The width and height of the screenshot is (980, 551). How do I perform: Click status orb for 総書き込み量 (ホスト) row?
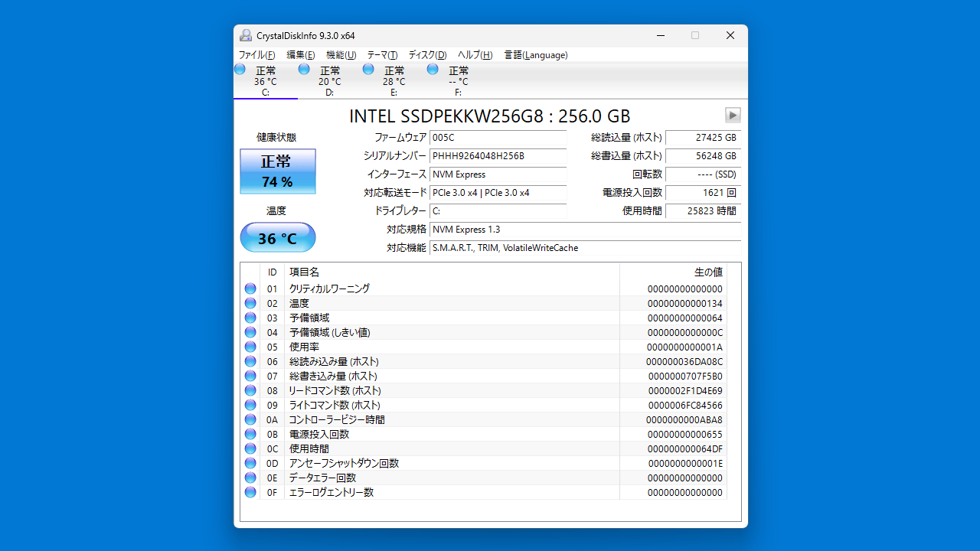(x=250, y=376)
